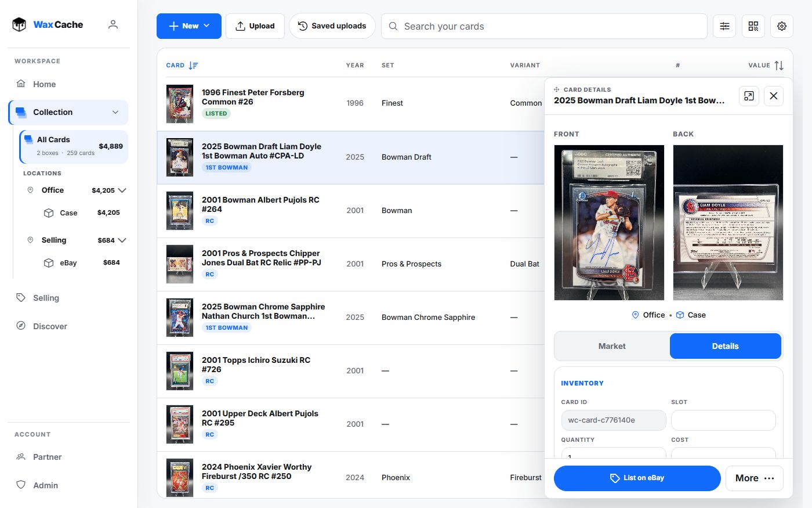Open the Selling sidebar section
The width and height of the screenshot is (812, 508).
click(x=68, y=298)
